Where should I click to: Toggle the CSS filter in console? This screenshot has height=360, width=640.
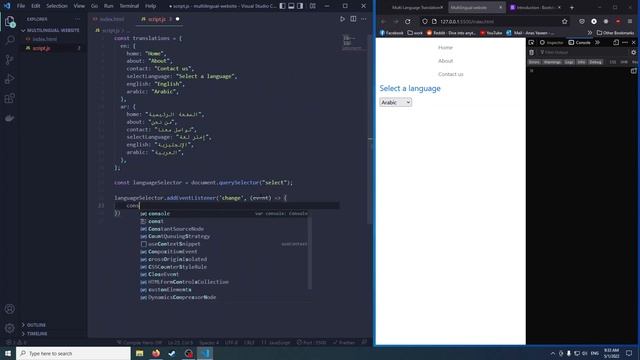(613, 62)
